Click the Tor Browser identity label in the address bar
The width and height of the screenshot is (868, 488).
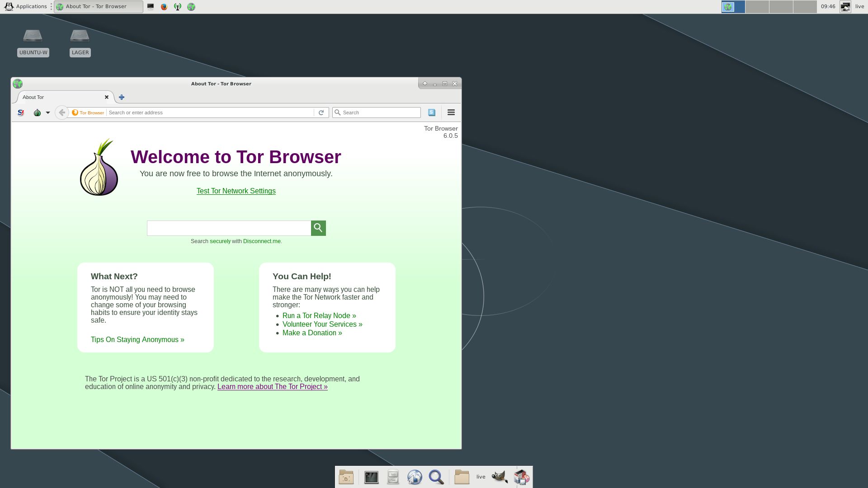pos(88,113)
